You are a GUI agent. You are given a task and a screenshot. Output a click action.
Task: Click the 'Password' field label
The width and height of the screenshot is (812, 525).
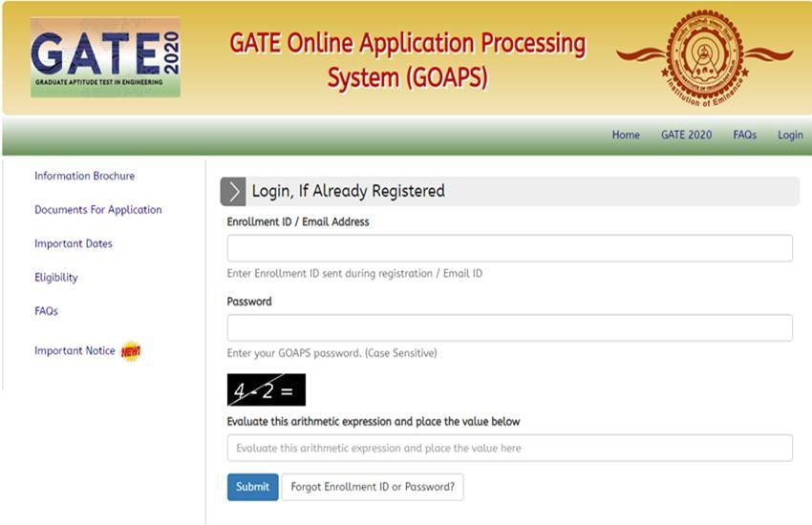pos(249,302)
